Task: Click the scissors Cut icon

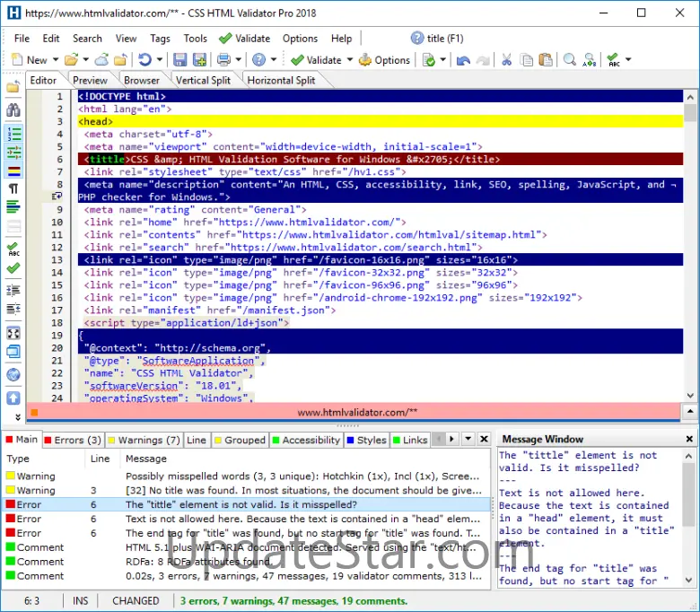Action: (x=506, y=60)
